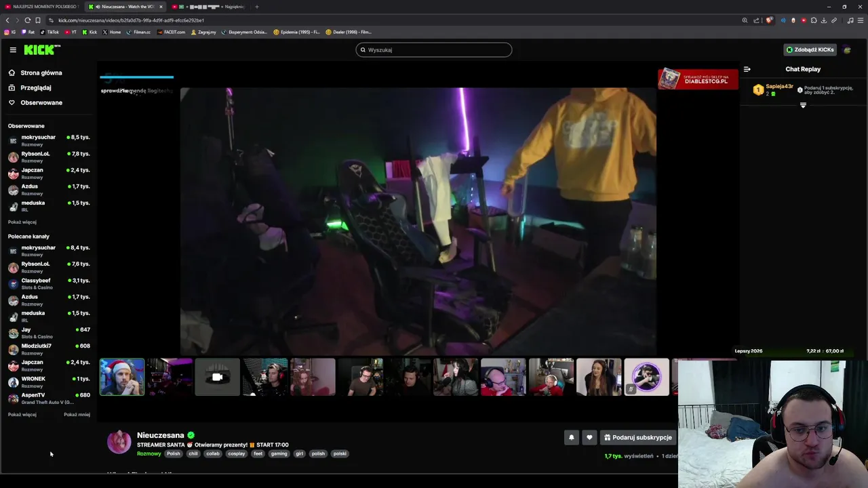Open Mlodziutki7 recommended channel
This screenshot has height=488, width=868.
click(49, 348)
